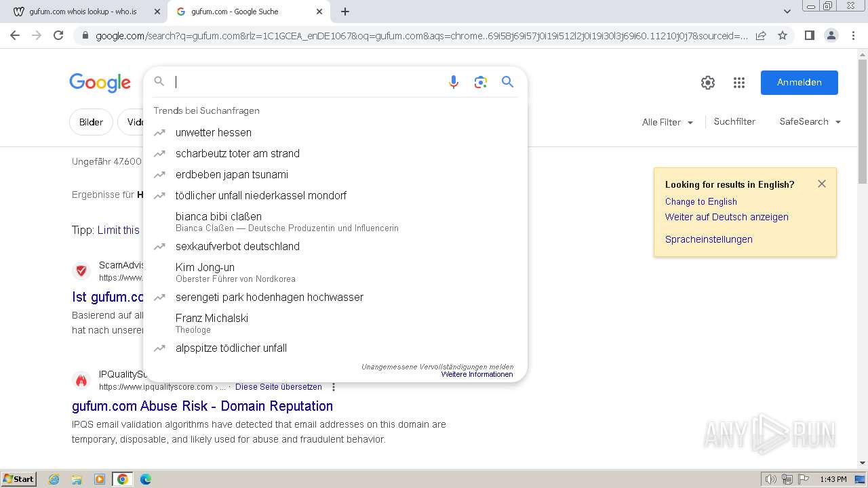Click the Chrome taskbar icon
The width and height of the screenshot is (868, 488).
click(122, 479)
